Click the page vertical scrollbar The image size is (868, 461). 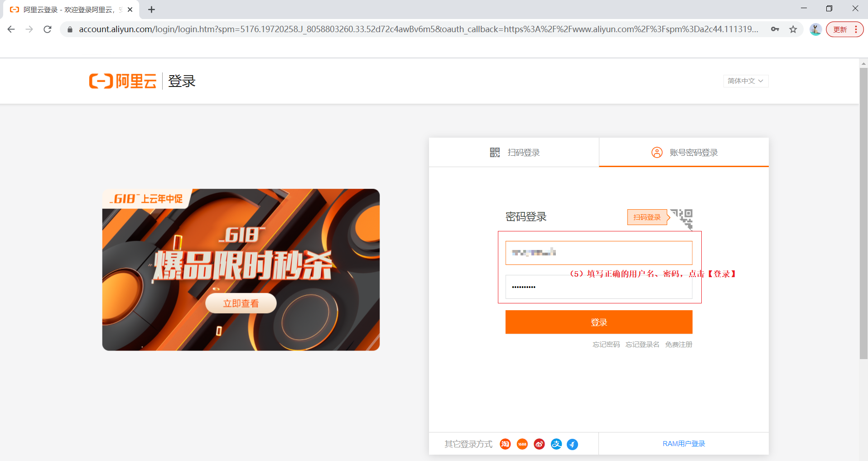(x=863, y=213)
